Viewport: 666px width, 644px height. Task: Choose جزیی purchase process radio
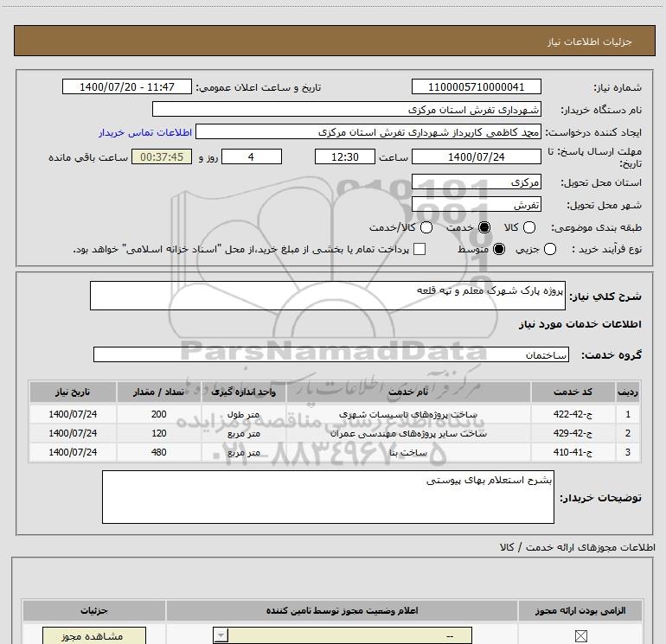point(550,249)
